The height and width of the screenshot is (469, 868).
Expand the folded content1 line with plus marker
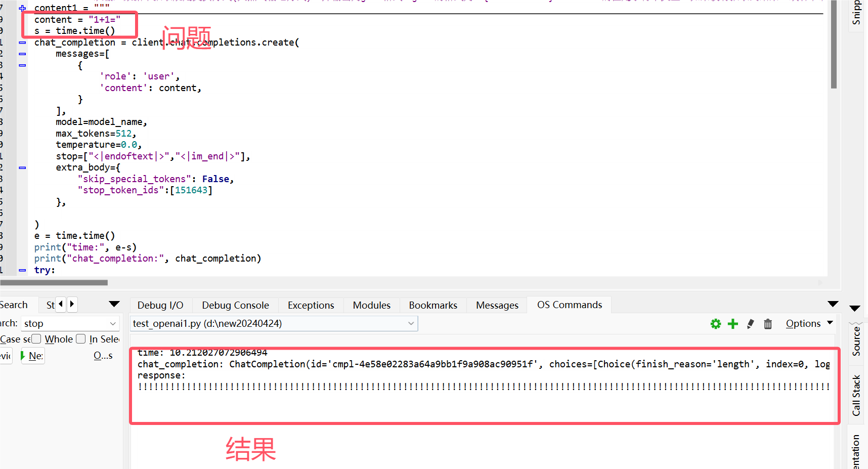[22, 8]
